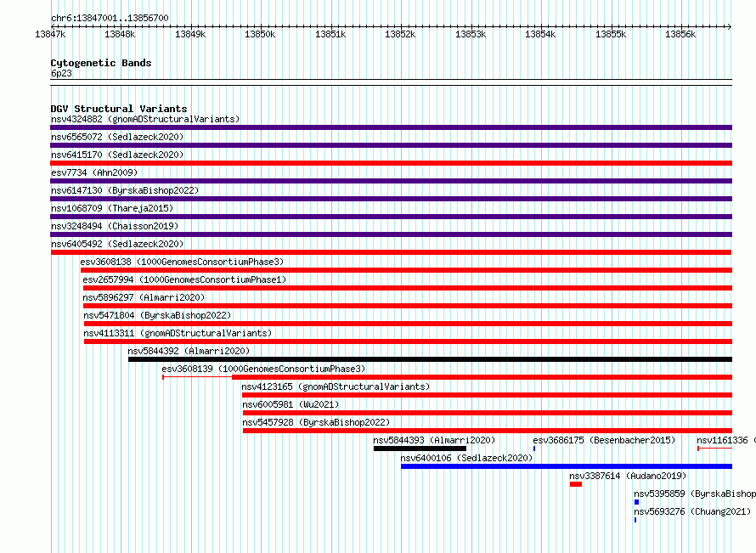Select the red bar under nsv6405492
This screenshot has width=756, height=553.
click(x=391, y=252)
